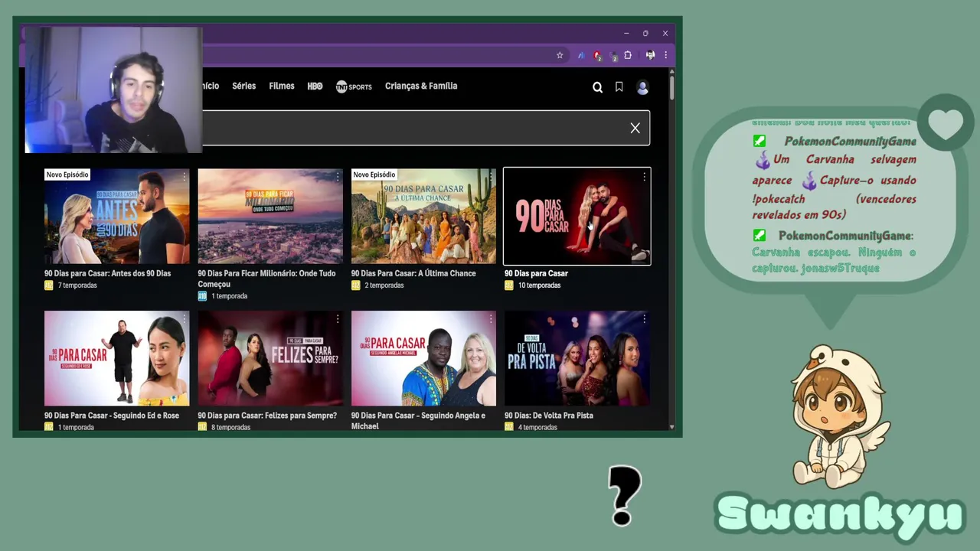This screenshot has height=551, width=980.
Task: Click the '7 temporadas' text
Action: coord(77,285)
